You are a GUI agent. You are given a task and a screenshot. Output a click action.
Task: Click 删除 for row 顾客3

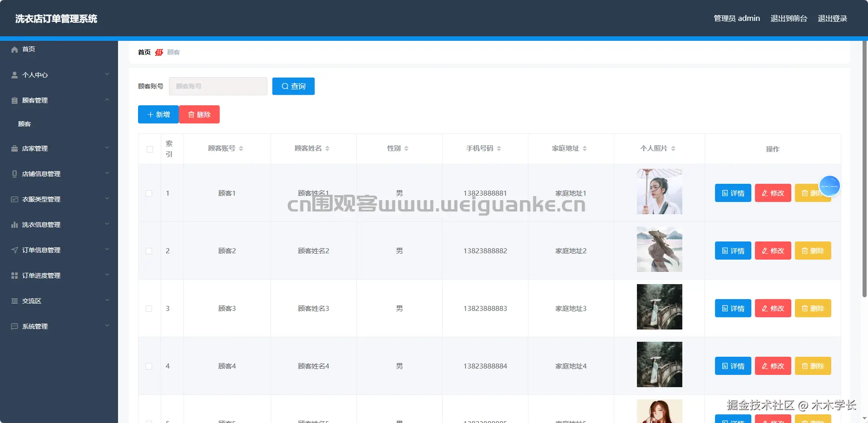(813, 308)
